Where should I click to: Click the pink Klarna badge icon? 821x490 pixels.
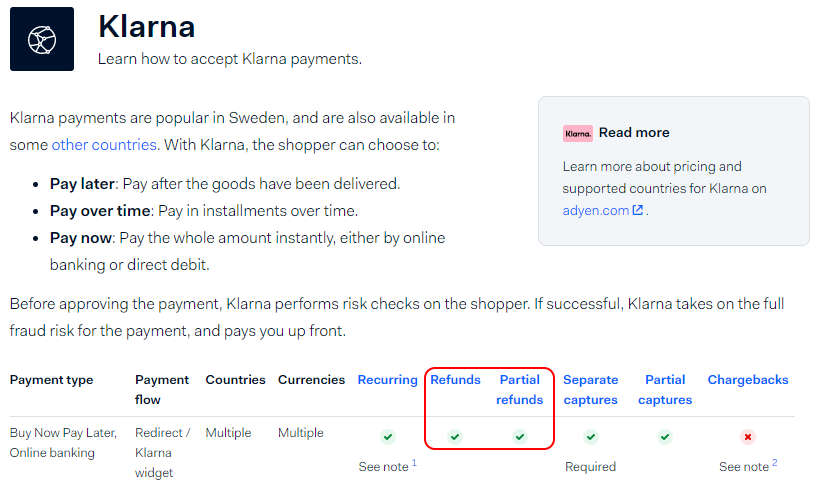click(x=578, y=133)
